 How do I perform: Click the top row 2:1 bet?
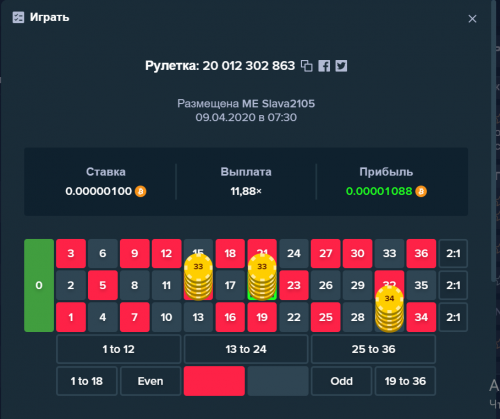(x=453, y=253)
